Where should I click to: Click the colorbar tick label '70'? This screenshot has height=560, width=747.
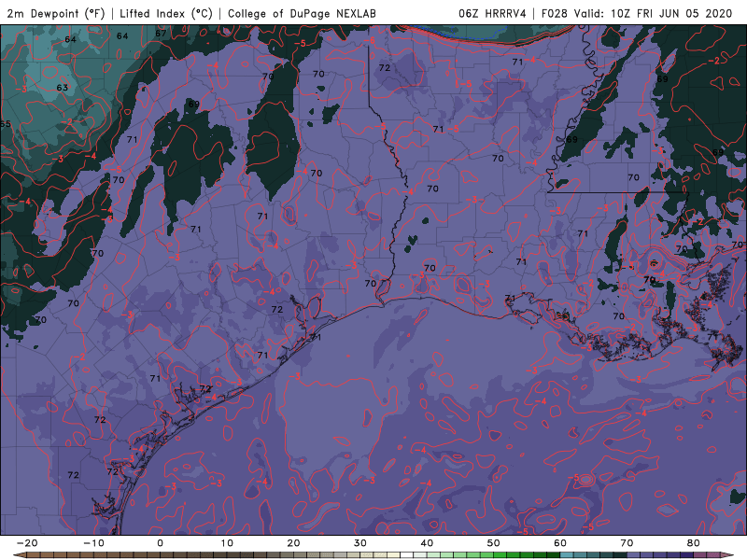[x=627, y=543]
